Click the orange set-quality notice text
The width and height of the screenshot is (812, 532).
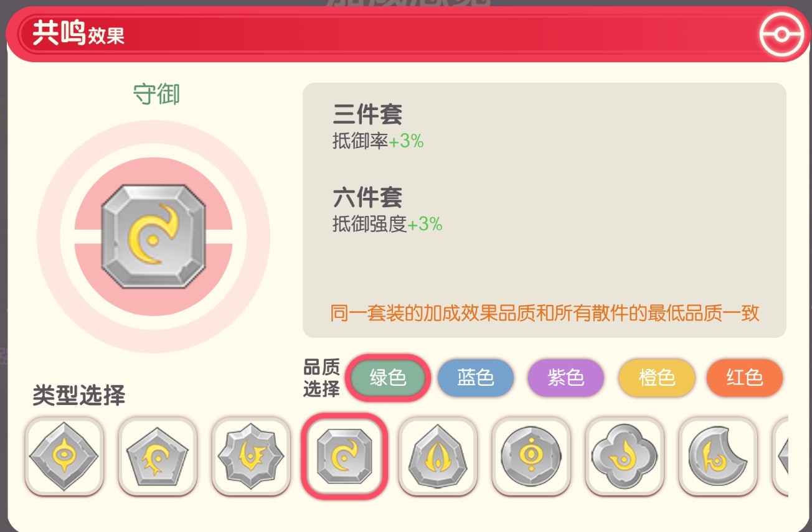(545, 312)
